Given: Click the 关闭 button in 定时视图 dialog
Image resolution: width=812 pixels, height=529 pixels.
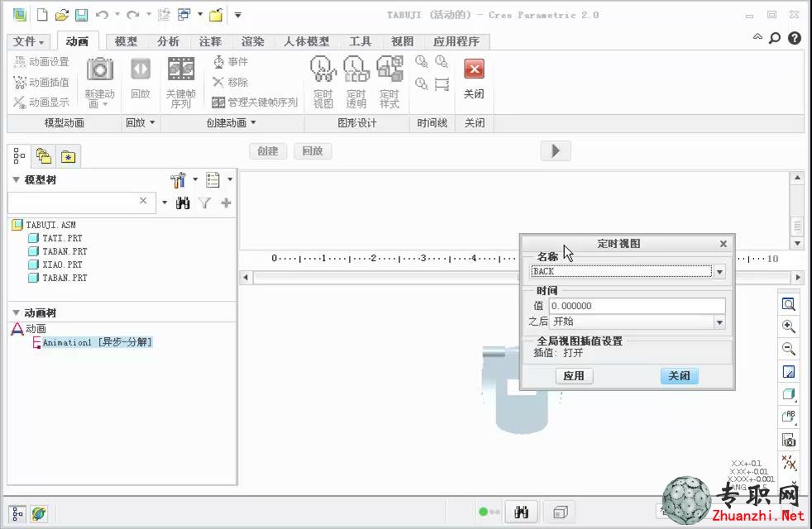Looking at the screenshot, I should (680, 376).
